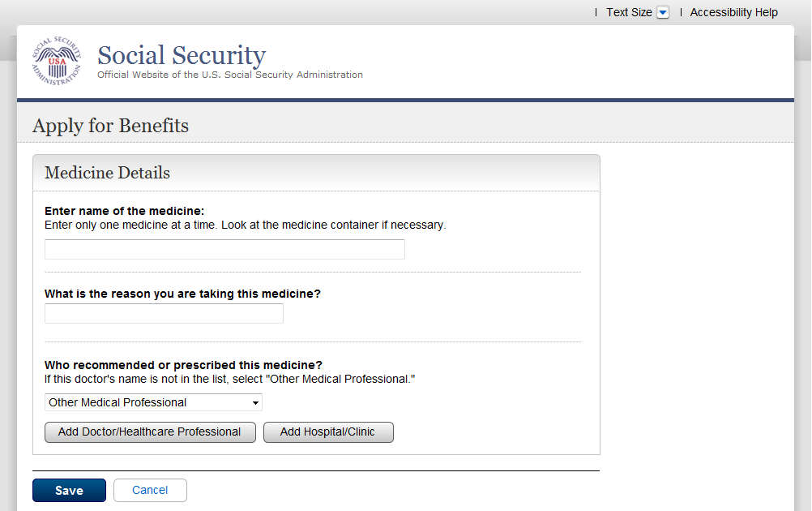Screen dimensions: 812x511
Task: Focus the medicine name input field
Action: [x=224, y=250]
